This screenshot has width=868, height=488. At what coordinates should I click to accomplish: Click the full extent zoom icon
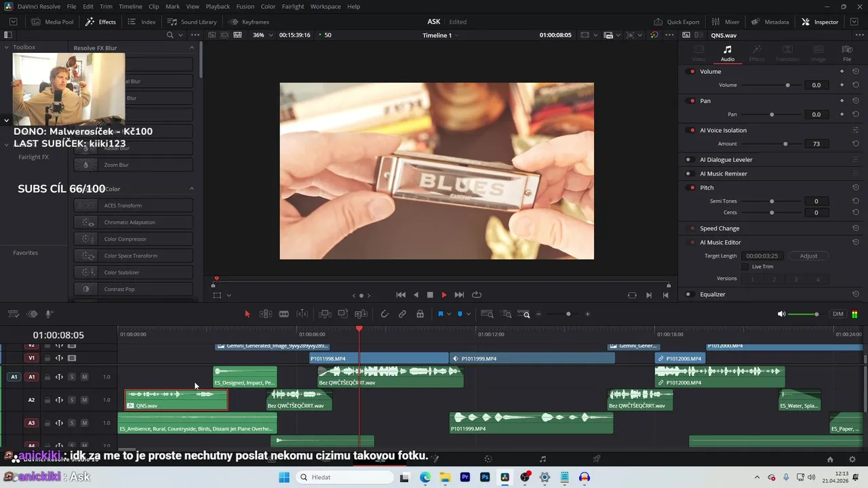pyautogui.click(x=487, y=314)
